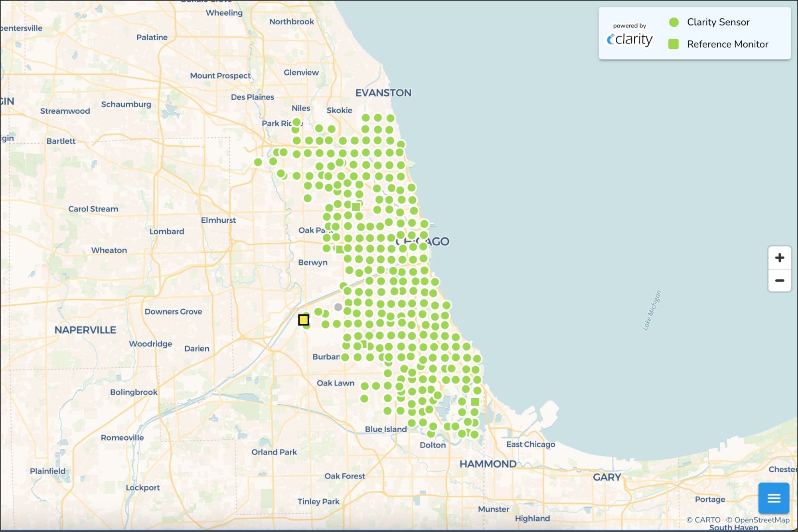Select the yellow highlighted square marker

(x=304, y=320)
